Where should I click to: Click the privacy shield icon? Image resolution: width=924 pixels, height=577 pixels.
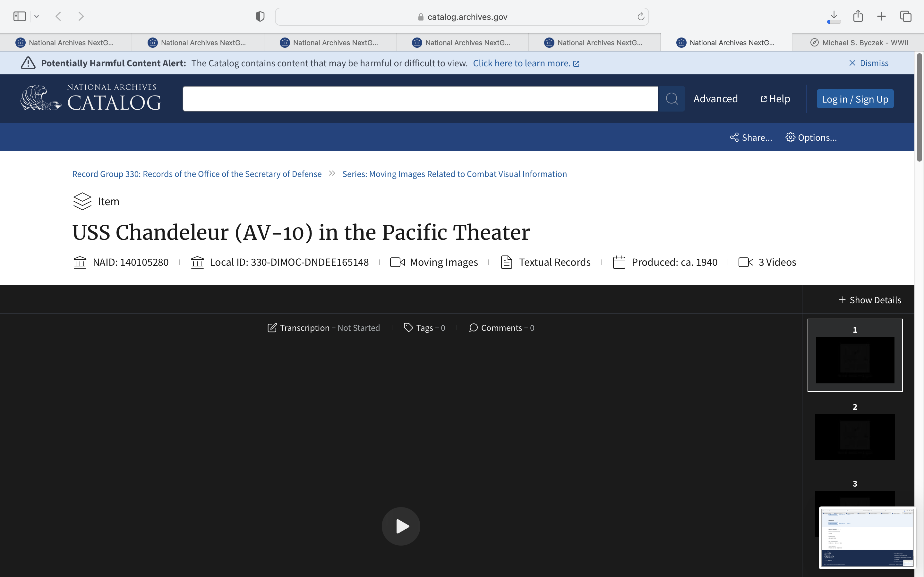(x=260, y=16)
